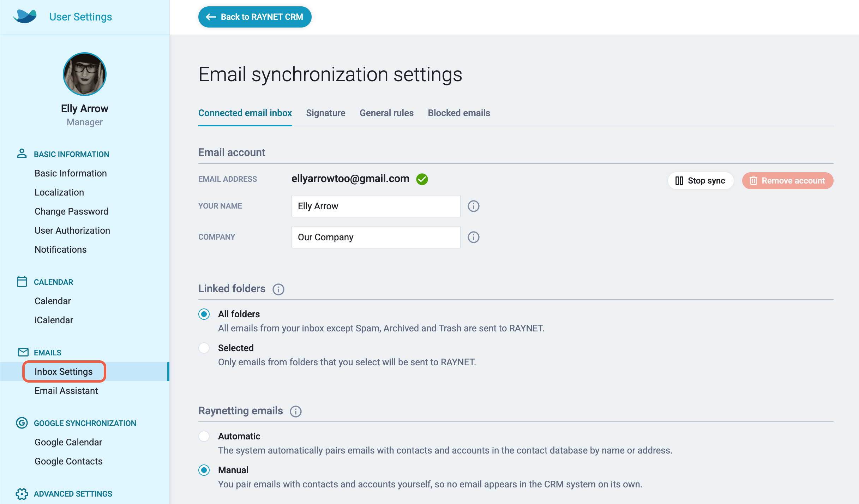Click the Emails envelope icon
This screenshot has width=859, height=504.
pyautogui.click(x=23, y=352)
